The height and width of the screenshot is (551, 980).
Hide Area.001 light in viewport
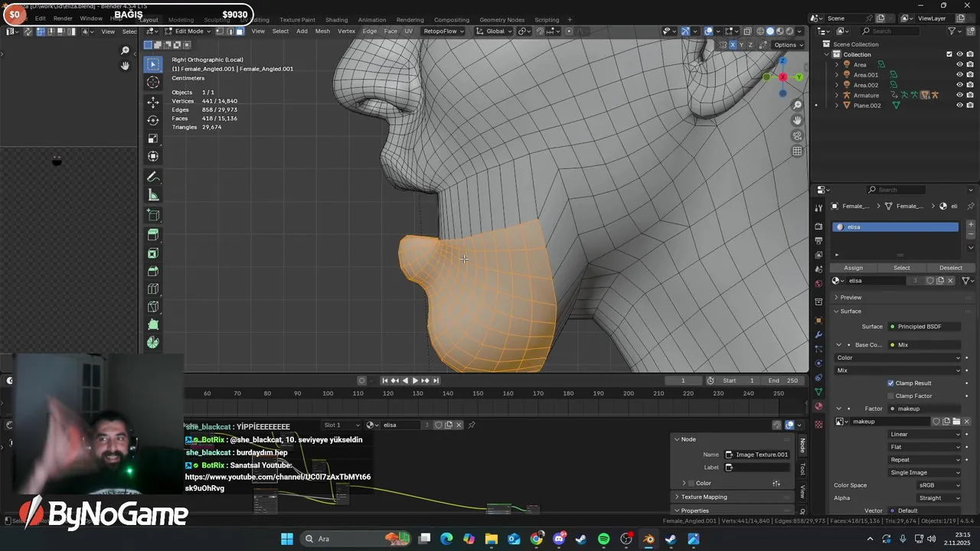[959, 75]
